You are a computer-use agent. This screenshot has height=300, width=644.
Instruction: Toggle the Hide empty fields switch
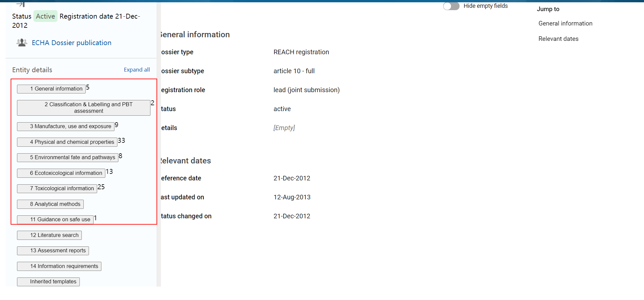click(x=451, y=6)
